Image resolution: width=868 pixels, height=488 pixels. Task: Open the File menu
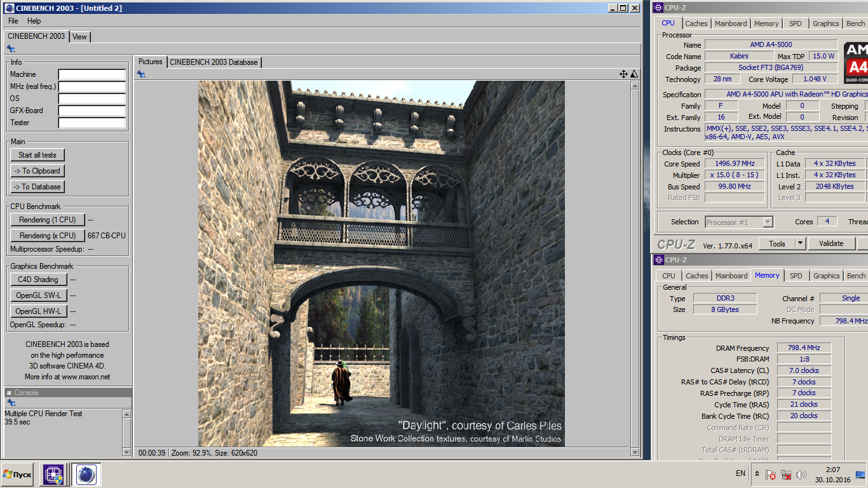13,21
